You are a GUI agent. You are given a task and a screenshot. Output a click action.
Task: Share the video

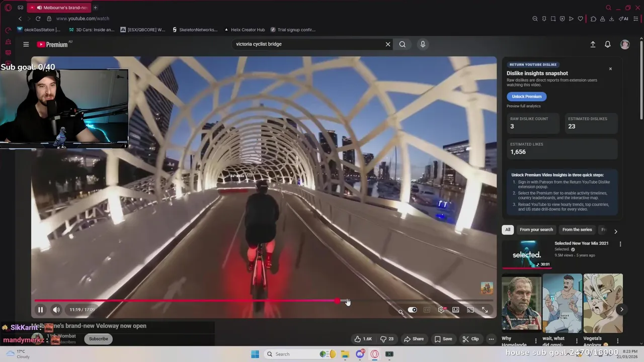[414, 339]
